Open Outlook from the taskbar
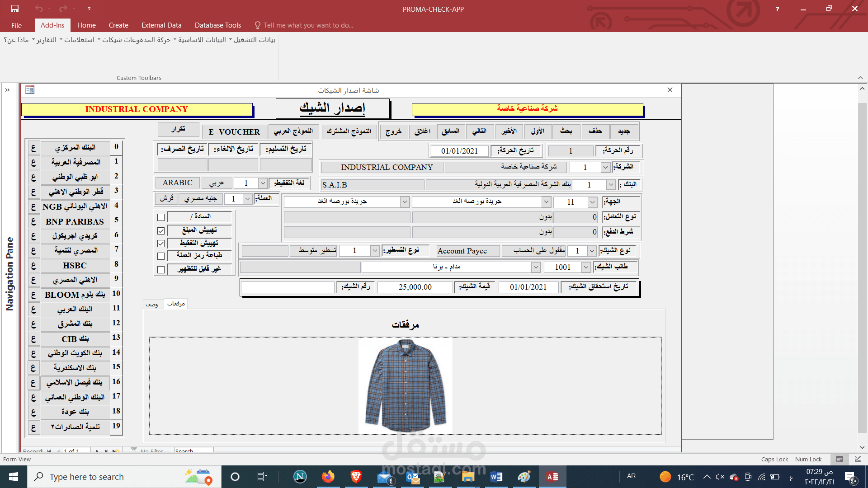This screenshot has width=868, height=488. coord(413,477)
